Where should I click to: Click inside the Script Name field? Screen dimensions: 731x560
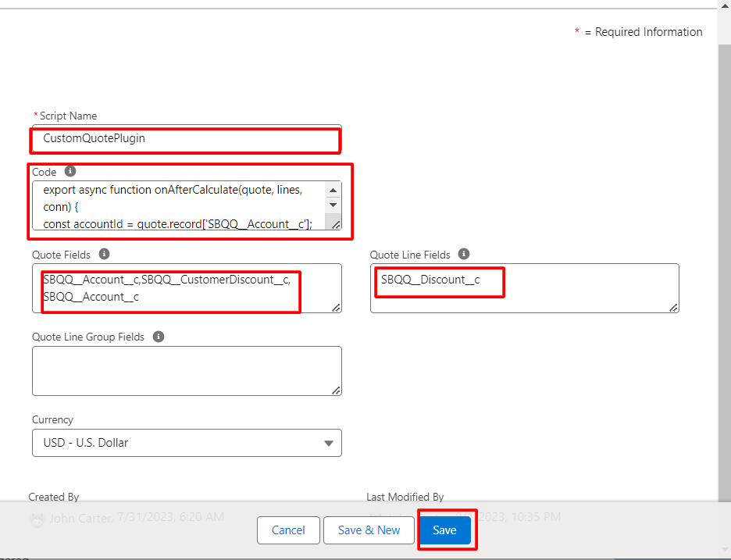pos(185,139)
